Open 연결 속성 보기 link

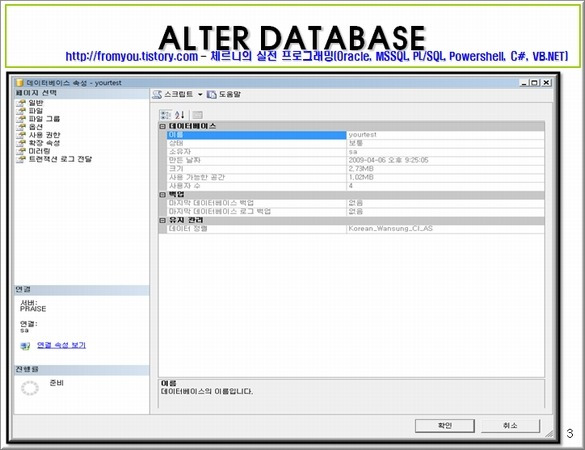61,345
